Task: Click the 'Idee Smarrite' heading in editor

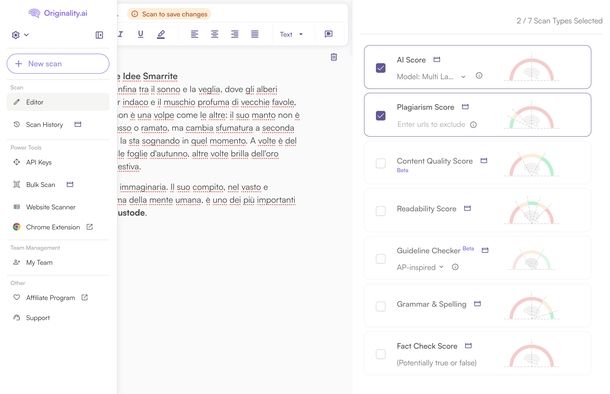Action: 150,76
